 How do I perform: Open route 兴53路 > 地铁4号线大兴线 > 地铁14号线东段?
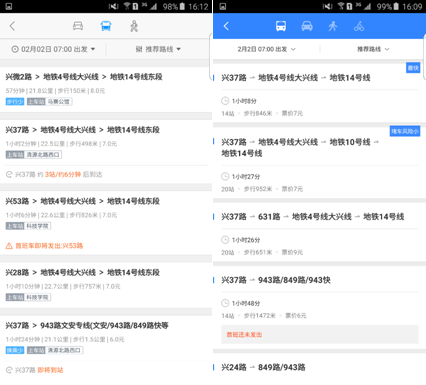pos(106,223)
